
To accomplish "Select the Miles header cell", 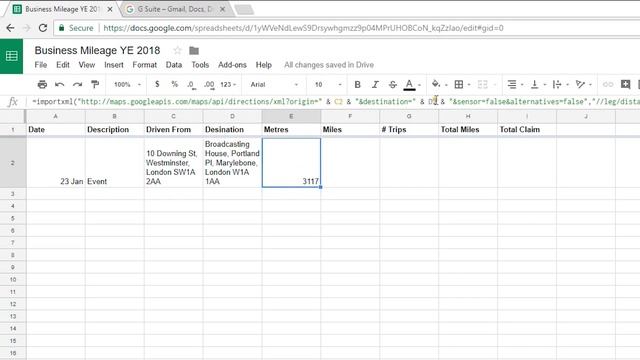I will pos(350,130).
